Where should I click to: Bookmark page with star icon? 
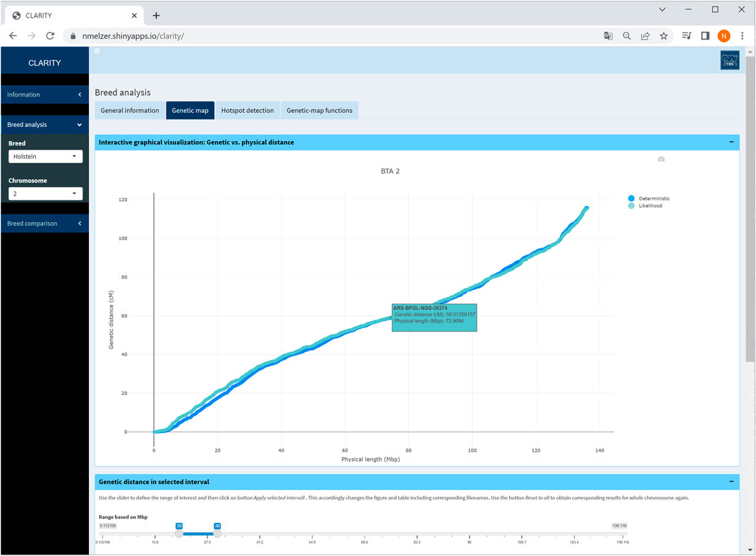pos(664,36)
